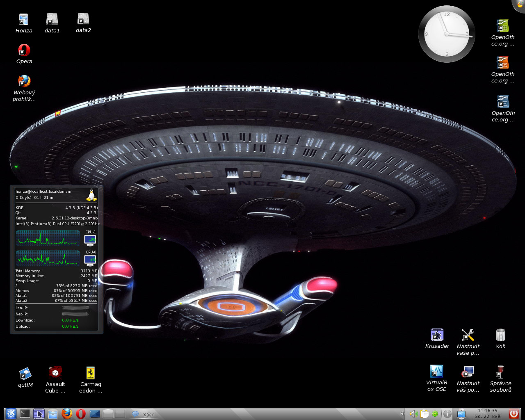Open the data2 drive icon

(83, 23)
